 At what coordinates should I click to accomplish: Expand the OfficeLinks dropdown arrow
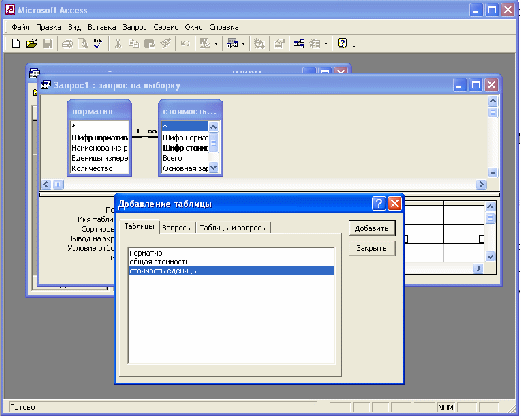click(x=216, y=44)
